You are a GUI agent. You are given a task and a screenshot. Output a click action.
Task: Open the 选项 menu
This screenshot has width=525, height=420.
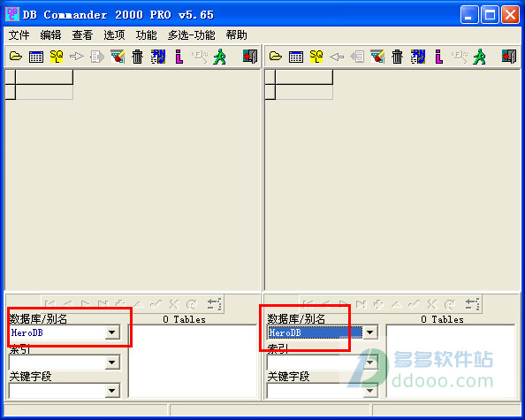[114, 35]
